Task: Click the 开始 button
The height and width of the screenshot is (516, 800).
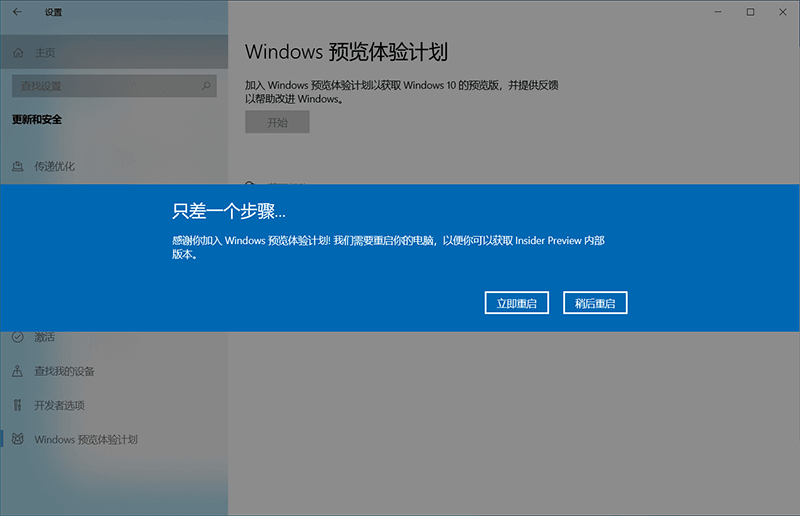Action: [x=277, y=122]
